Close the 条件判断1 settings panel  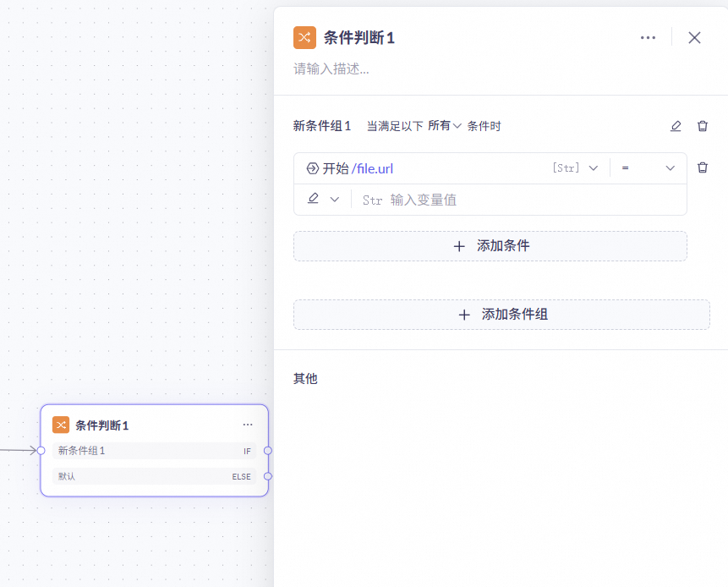pos(694,37)
